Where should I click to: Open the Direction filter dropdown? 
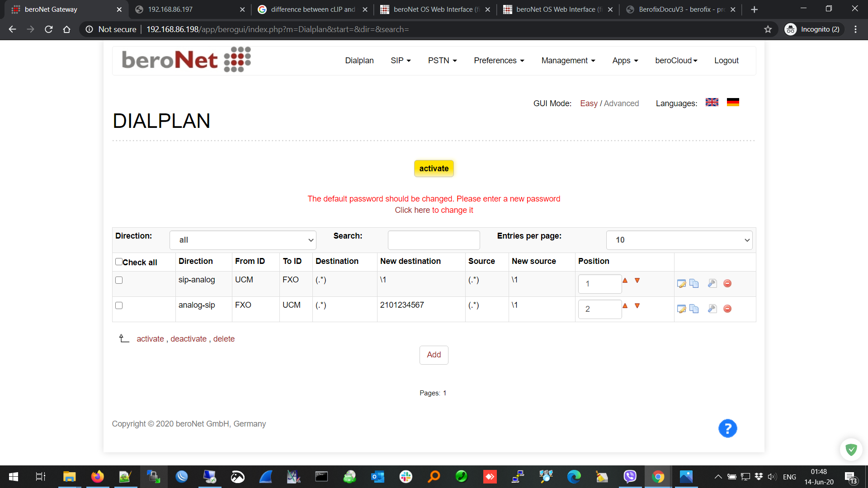pyautogui.click(x=243, y=240)
